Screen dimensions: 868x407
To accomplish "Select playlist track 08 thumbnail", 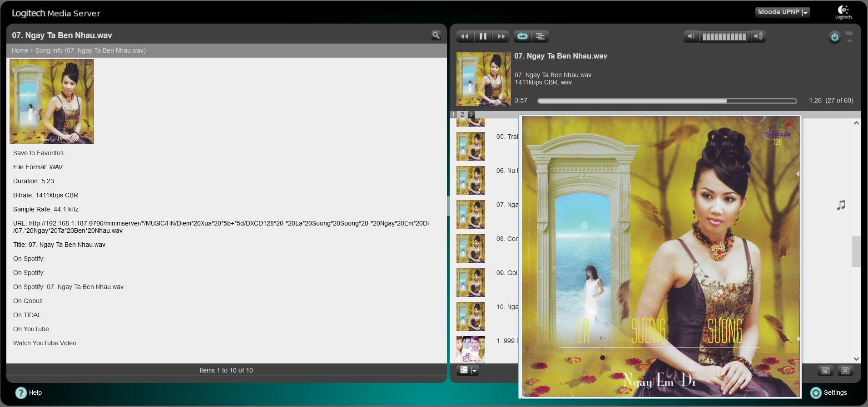I will 471,248.
